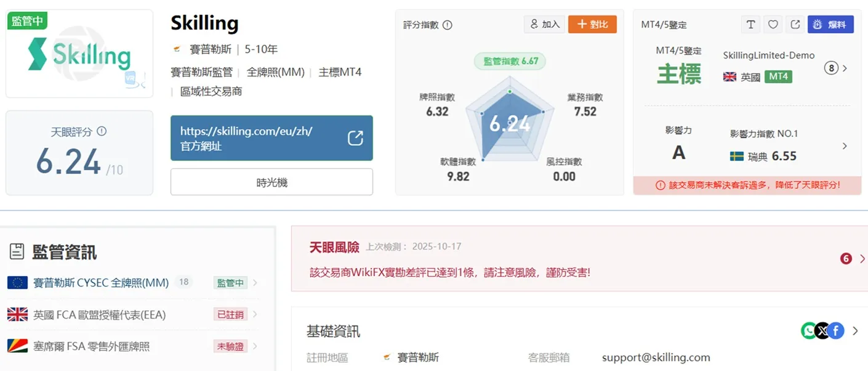Viewport: 868px width, 371px height.
Task: Click UK flag on the FCA row
Action: tap(17, 315)
